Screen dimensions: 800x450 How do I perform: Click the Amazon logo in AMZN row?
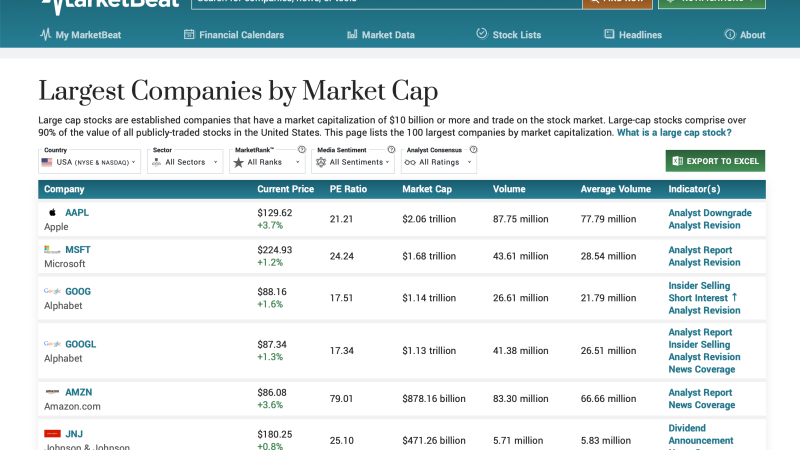point(52,393)
